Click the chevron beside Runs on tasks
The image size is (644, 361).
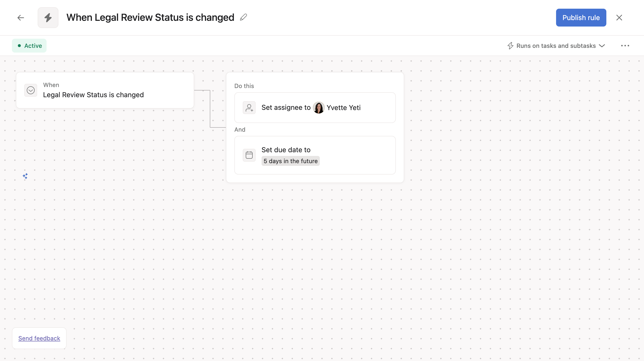point(602,46)
